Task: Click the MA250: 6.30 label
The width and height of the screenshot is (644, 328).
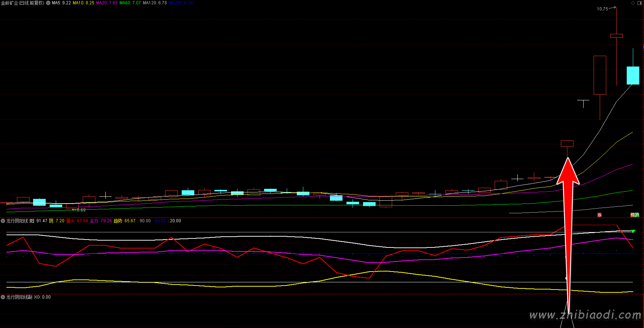Action: [x=181, y=3]
